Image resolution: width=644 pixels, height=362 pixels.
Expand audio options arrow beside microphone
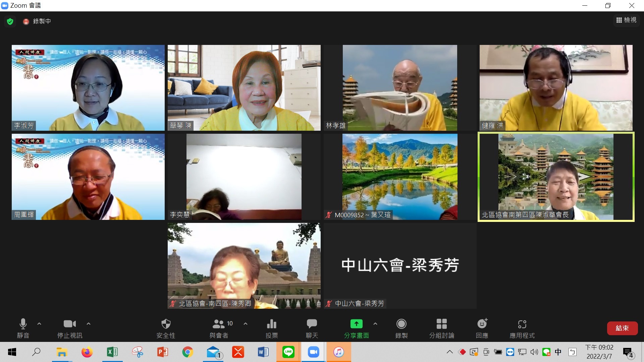point(39,324)
